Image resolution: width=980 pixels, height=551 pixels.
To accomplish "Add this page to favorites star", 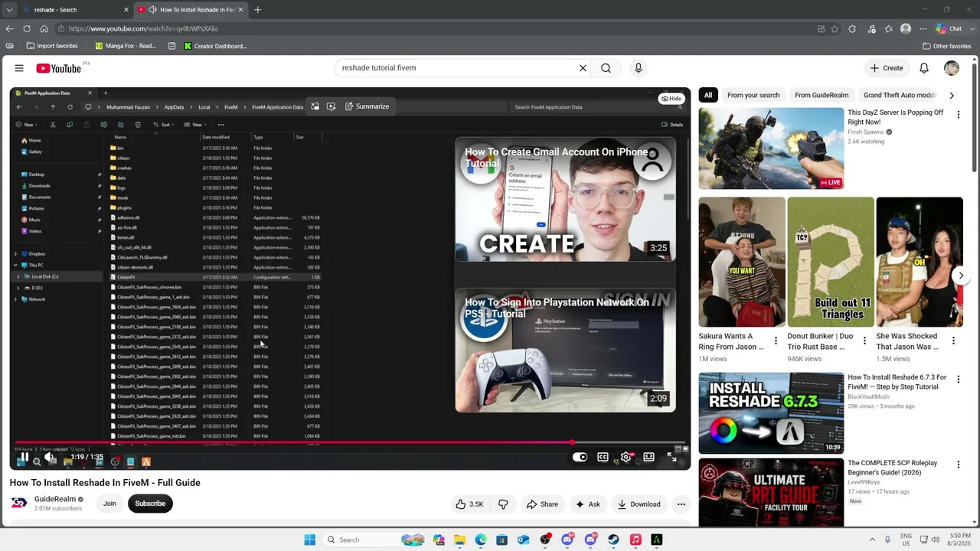I will click(x=834, y=29).
